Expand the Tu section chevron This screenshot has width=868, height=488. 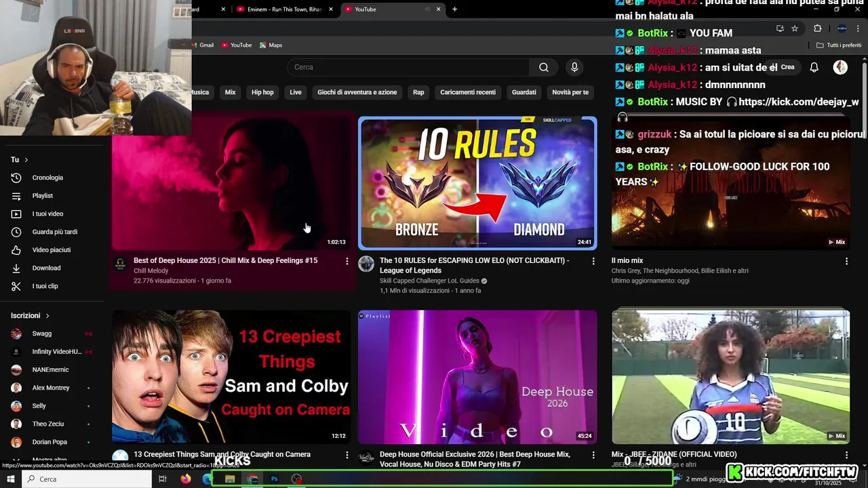(x=26, y=160)
